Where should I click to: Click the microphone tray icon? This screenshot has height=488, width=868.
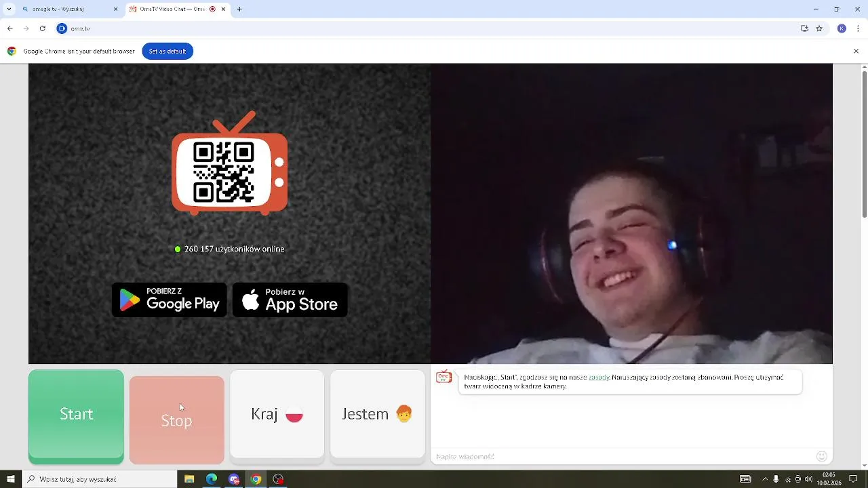[776, 479]
